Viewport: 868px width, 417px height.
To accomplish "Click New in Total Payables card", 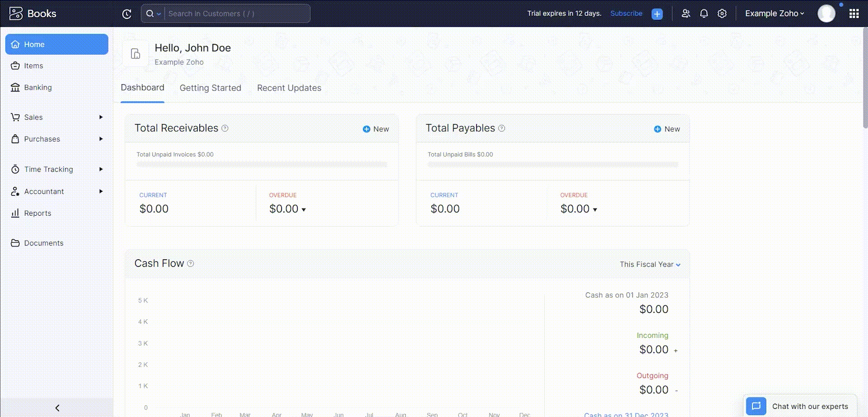I will coord(667,129).
